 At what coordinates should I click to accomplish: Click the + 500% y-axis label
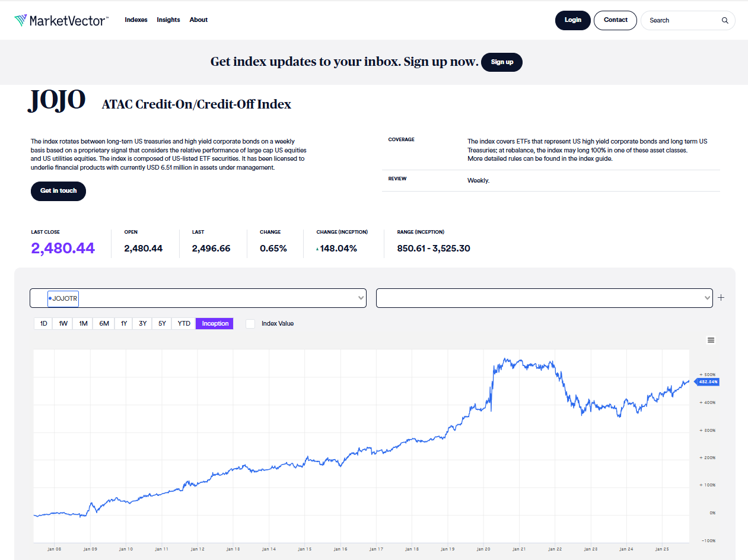(708, 375)
